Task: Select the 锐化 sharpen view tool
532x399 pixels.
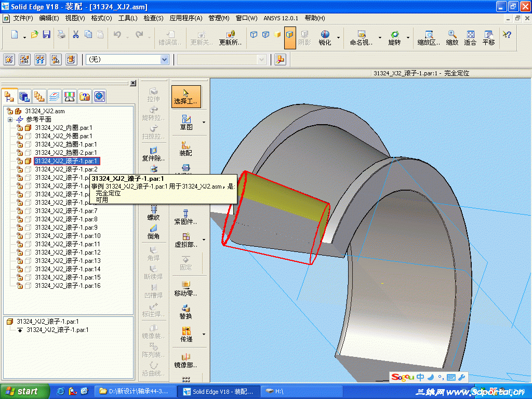Action: [325, 38]
